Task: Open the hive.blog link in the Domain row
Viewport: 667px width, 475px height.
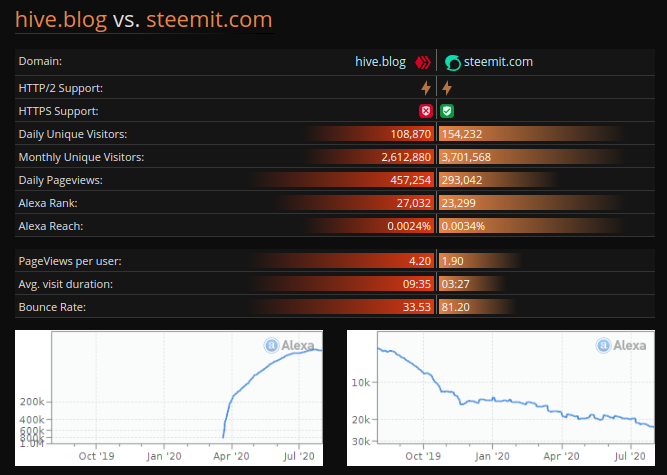Action: coord(380,62)
